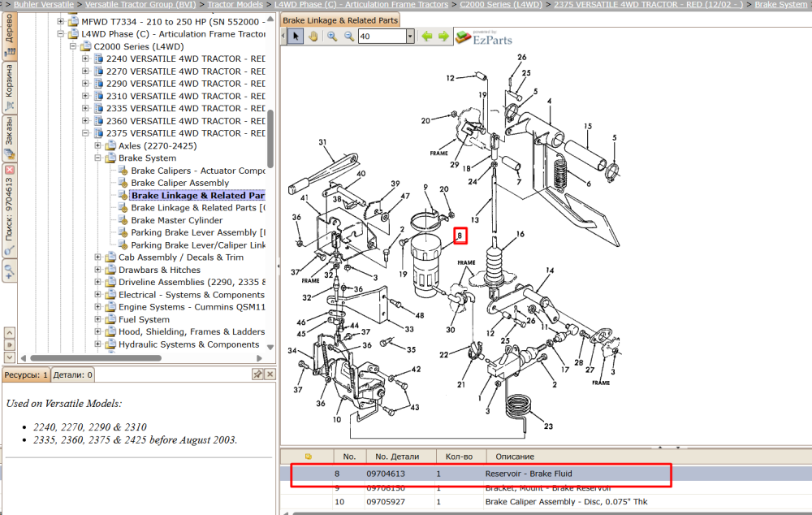Select Brake Caliper Assembly page
Viewport: 812px width, 515px height.
coord(179,183)
